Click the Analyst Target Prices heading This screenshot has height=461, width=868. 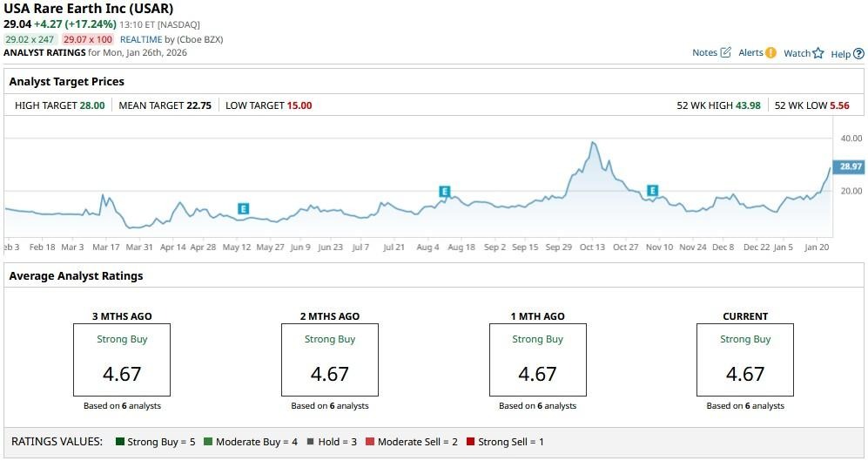[66, 81]
